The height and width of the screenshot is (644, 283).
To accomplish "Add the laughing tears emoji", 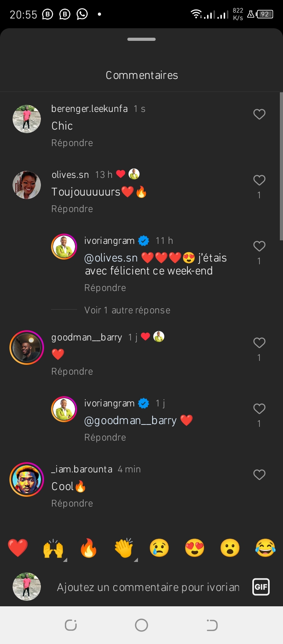I will tap(265, 548).
